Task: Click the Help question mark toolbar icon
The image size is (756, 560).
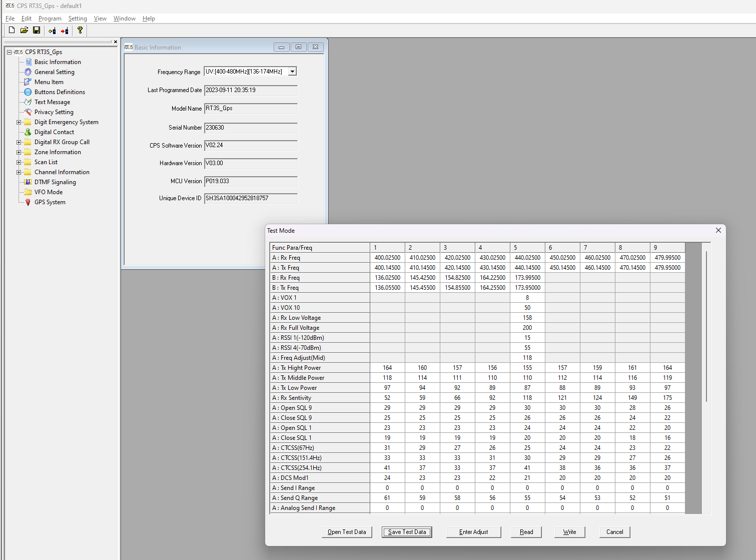Action: tap(80, 31)
